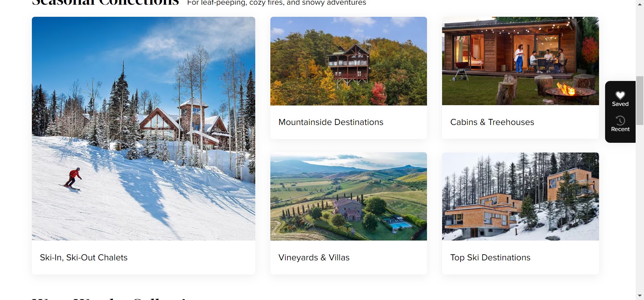Open Mountainside Destinations autumn cabin photo
Viewport: 644px width, 300px height.
point(348,61)
